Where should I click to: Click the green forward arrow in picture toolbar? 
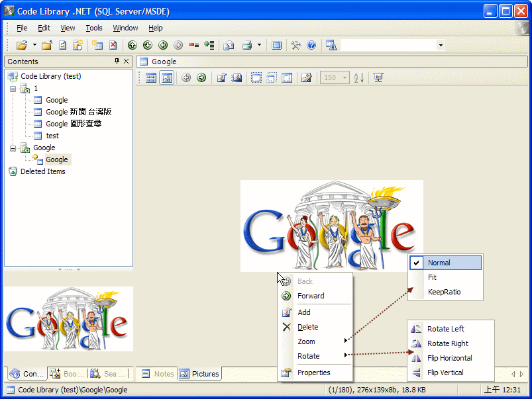(x=201, y=77)
